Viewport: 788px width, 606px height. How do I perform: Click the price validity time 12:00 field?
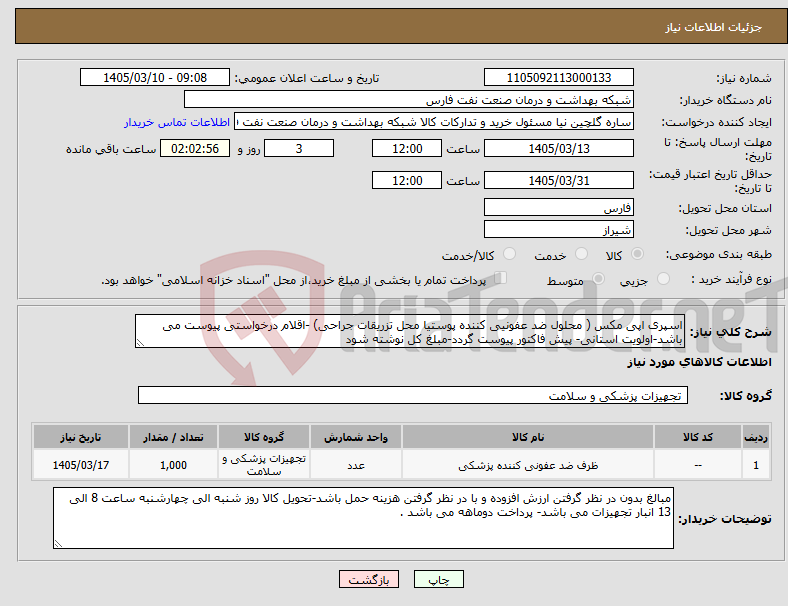(407, 180)
